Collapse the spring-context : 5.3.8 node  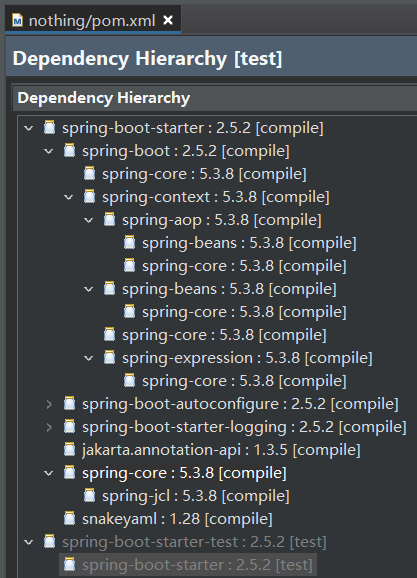[69, 197]
